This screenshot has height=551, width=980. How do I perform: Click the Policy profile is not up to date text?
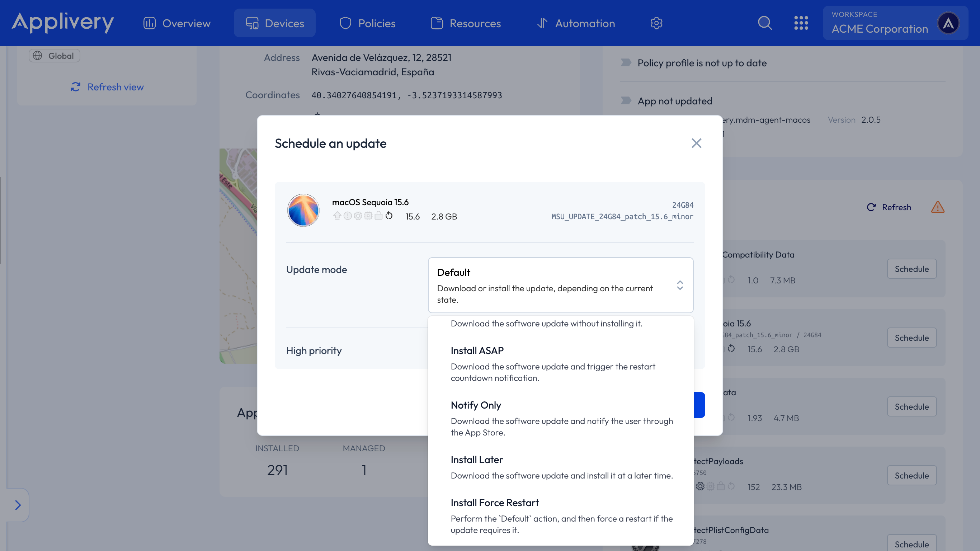coord(702,63)
